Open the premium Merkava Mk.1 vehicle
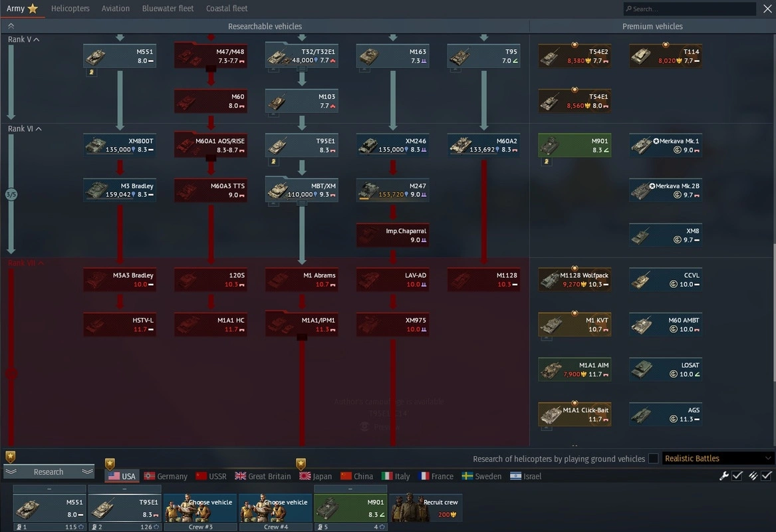This screenshot has height=532, width=776. 666,145
